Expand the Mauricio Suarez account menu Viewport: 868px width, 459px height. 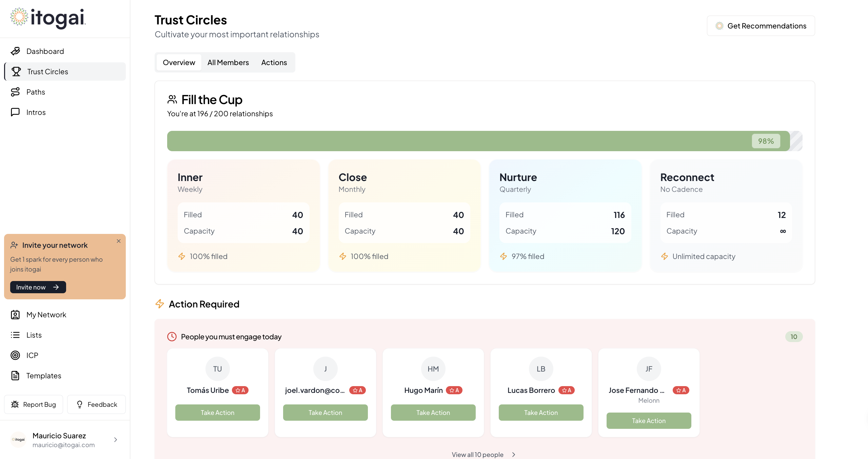pos(116,440)
